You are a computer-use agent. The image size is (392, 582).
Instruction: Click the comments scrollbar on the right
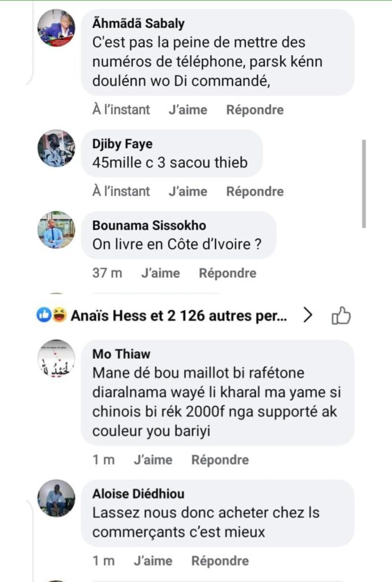pos(364,183)
